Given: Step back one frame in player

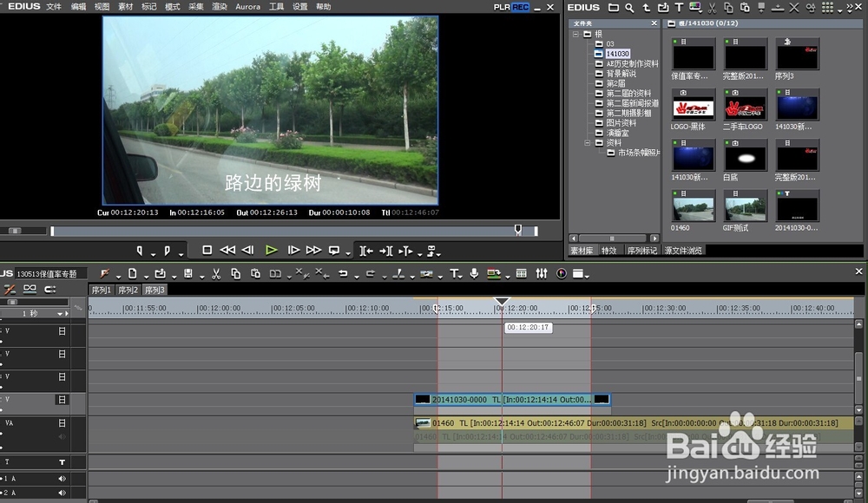Looking at the screenshot, I should tap(247, 250).
